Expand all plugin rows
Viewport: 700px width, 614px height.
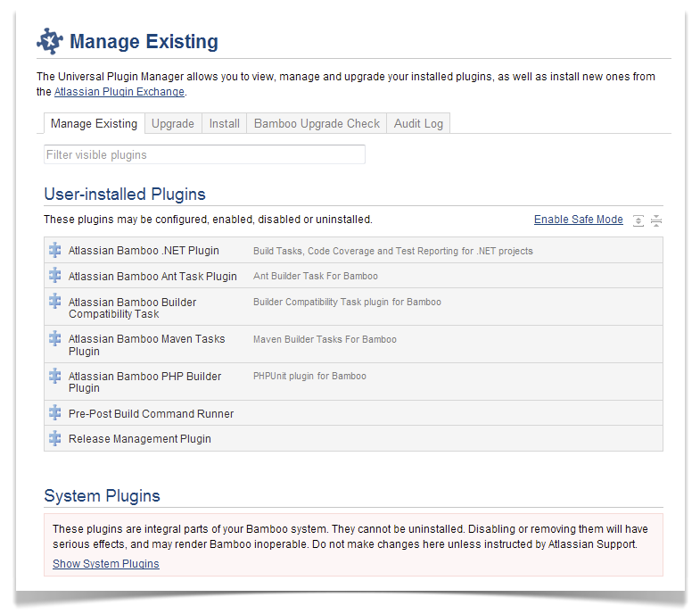[638, 220]
